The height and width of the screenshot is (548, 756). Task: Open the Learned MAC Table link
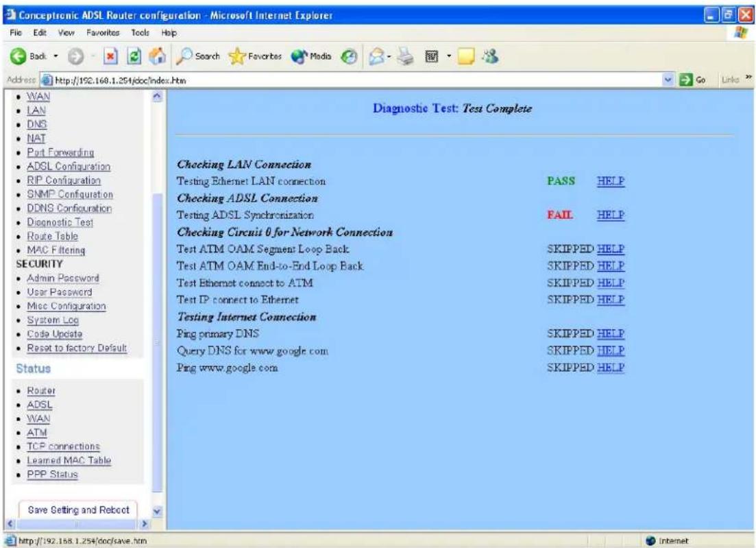pos(69,461)
